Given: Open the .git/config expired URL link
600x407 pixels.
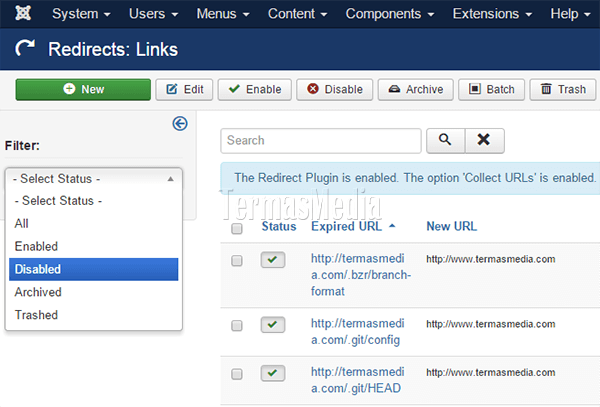Looking at the screenshot, I should tap(357, 332).
